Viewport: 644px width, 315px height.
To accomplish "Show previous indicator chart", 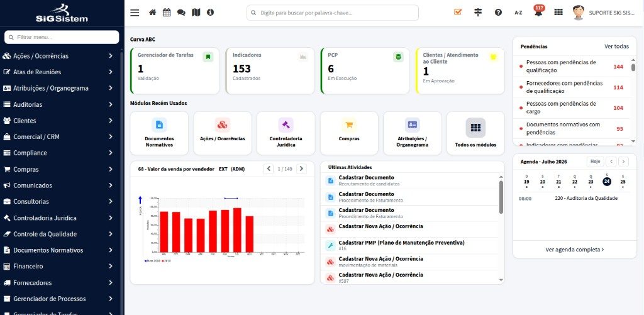I will pos(268,169).
